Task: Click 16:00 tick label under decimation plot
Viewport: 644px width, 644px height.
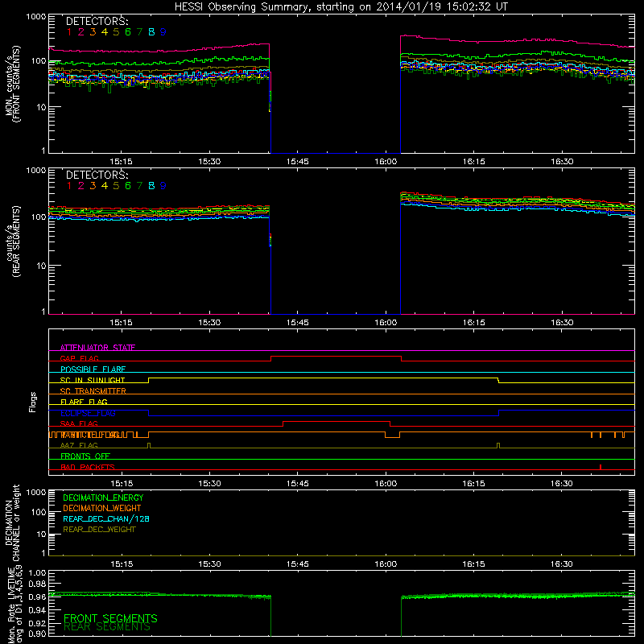Action: (x=386, y=564)
